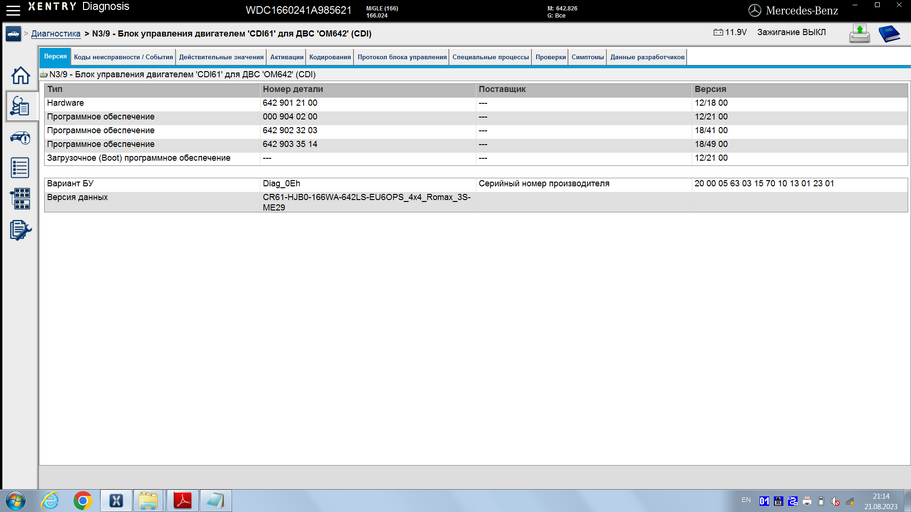Open the Активации tab
The width and height of the screenshot is (911, 512).
(x=286, y=57)
